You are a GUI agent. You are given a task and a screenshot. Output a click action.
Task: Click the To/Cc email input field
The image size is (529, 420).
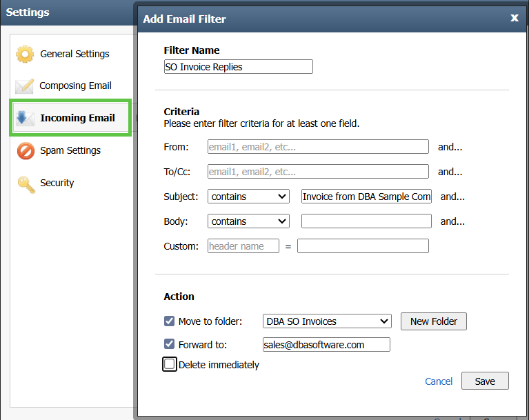[x=318, y=171]
